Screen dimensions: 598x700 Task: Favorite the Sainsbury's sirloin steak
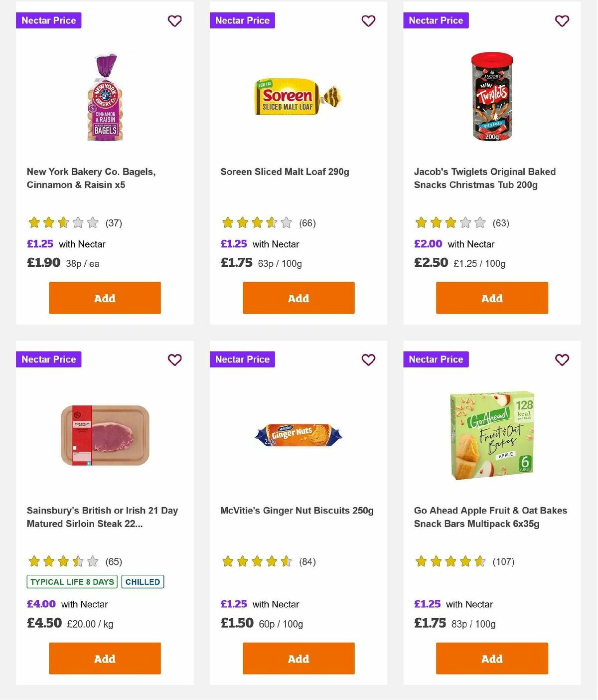tap(174, 359)
